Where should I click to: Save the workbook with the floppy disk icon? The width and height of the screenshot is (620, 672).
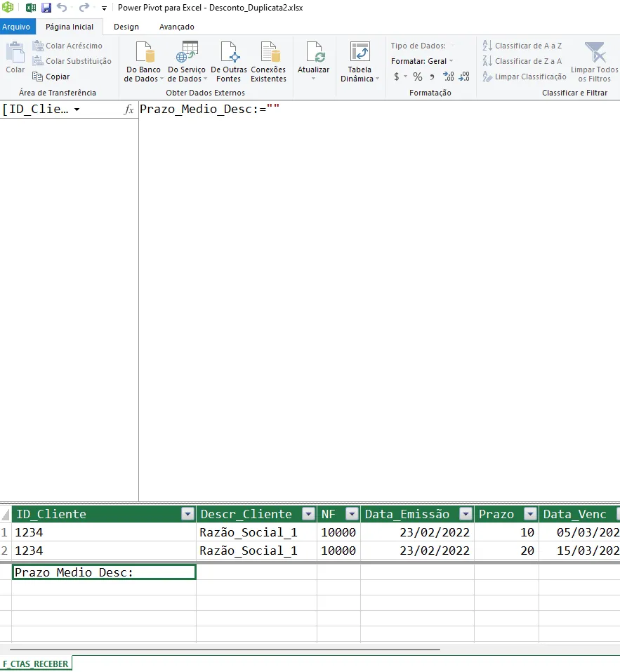click(46, 8)
